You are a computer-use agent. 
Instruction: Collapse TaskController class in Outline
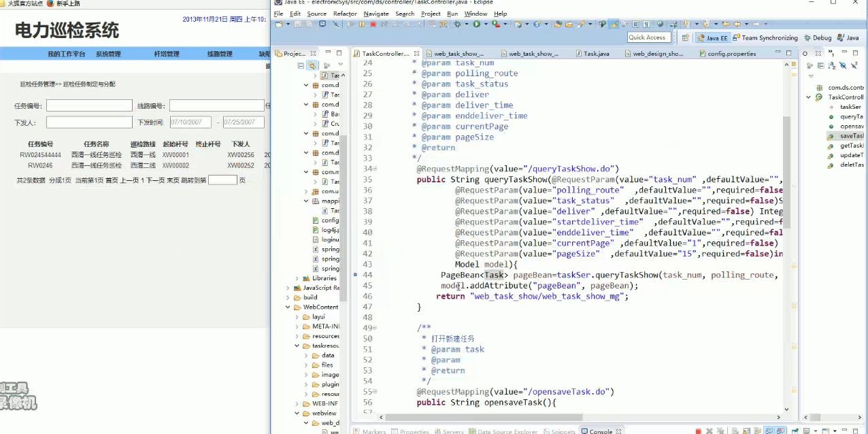point(808,97)
